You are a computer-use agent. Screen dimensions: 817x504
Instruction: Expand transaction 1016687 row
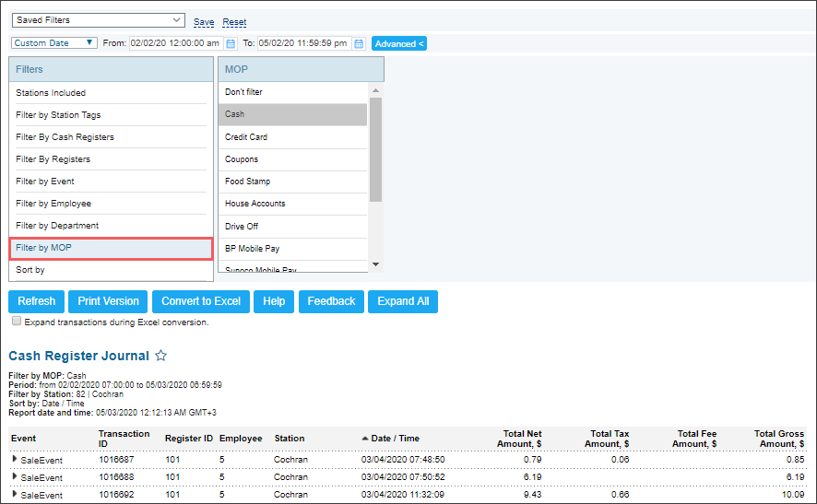[x=15, y=459]
